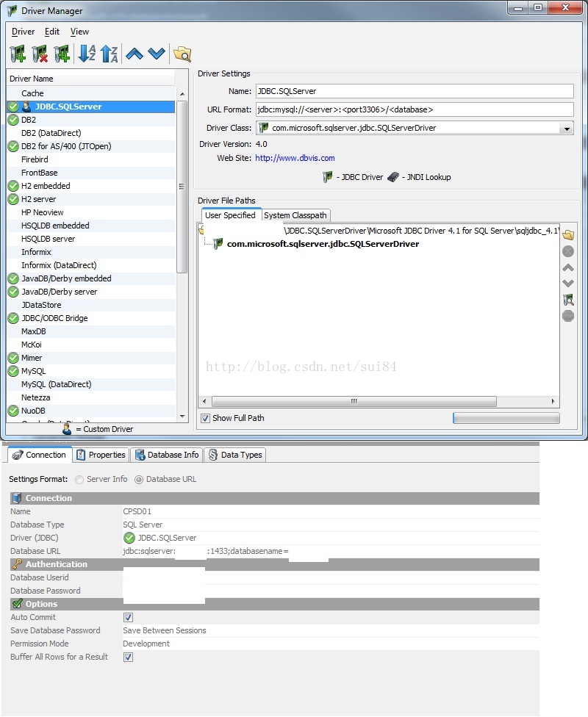Click the remove path icon beside driver paths
This screenshot has height=717, width=588.
tap(568, 251)
